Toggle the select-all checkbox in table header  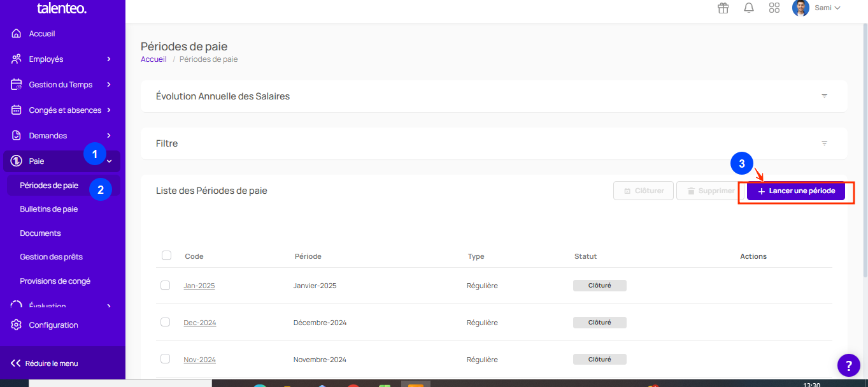(167, 256)
